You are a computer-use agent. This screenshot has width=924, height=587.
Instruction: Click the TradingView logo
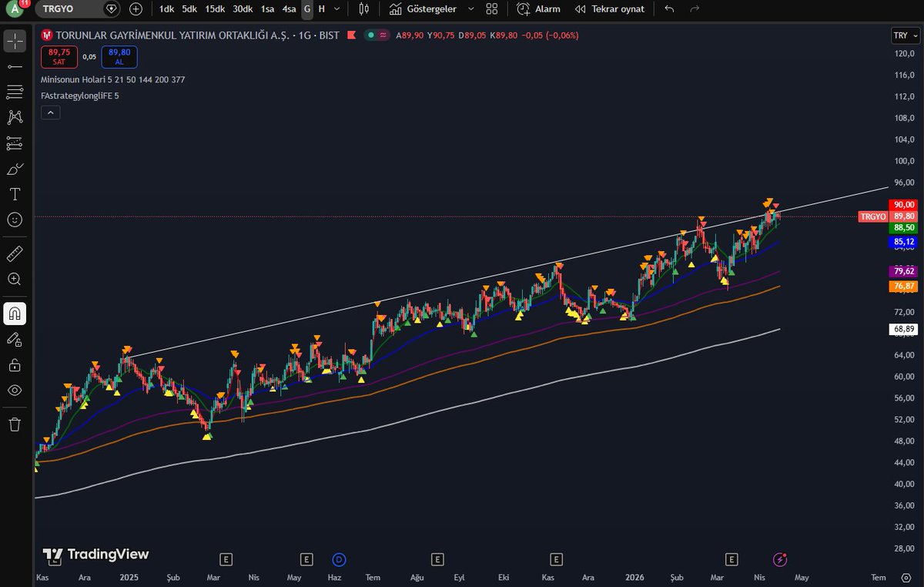point(95,554)
